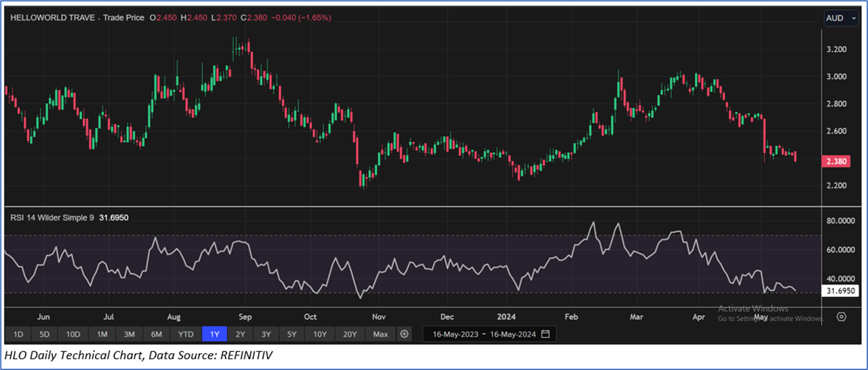Open the AUD currency dropdown
868x370 pixels.
tap(840, 19)
